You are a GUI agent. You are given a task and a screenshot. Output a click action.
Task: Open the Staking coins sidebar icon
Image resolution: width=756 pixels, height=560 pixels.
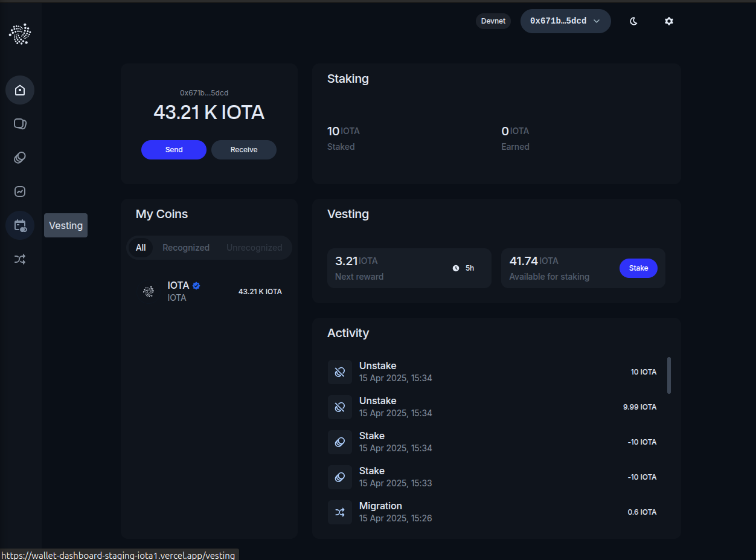(x=20, y=158)
